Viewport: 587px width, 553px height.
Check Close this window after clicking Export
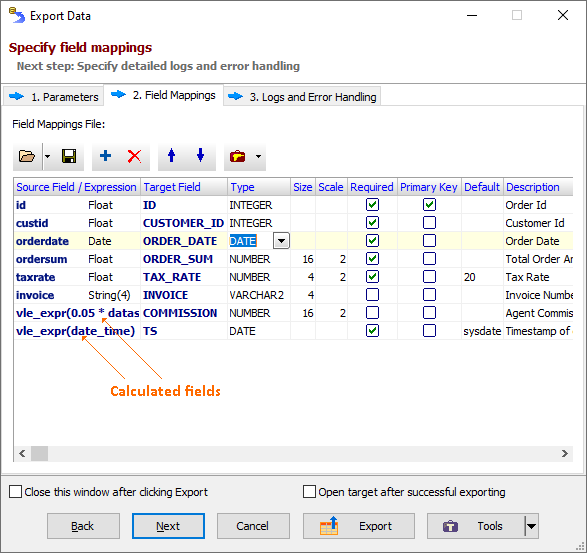tap(15, 492)
